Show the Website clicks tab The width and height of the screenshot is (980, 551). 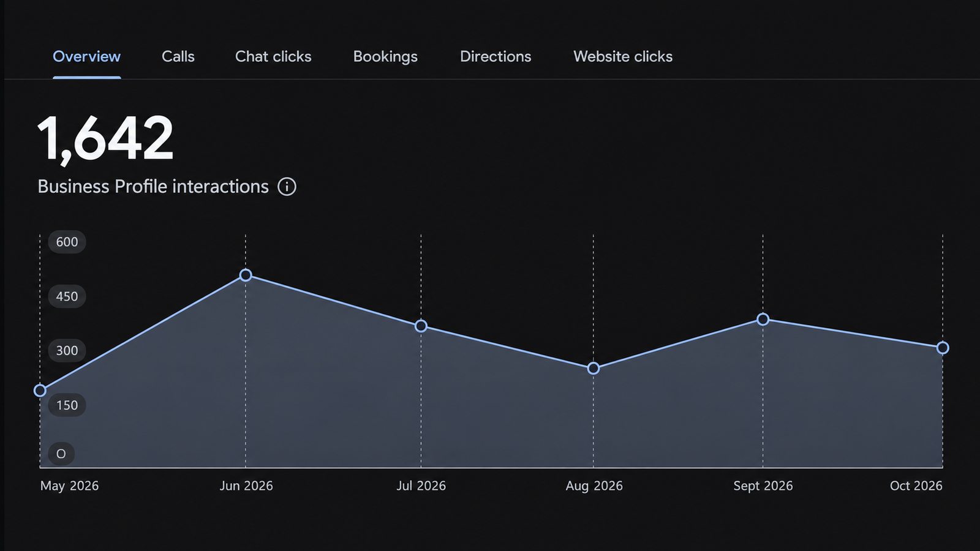pos(623,56)
